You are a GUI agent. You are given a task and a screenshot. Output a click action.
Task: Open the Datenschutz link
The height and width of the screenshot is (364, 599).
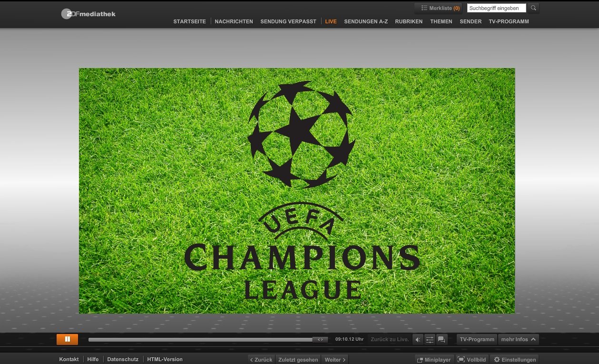click(x=123, y=359)
